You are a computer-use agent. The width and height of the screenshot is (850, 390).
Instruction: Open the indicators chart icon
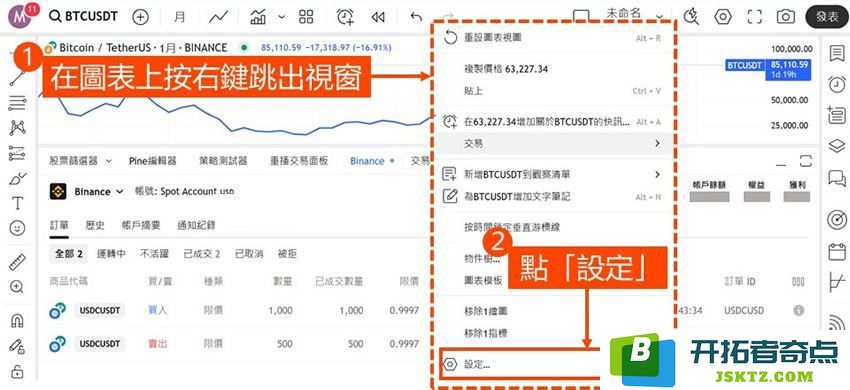click(258, 17)
